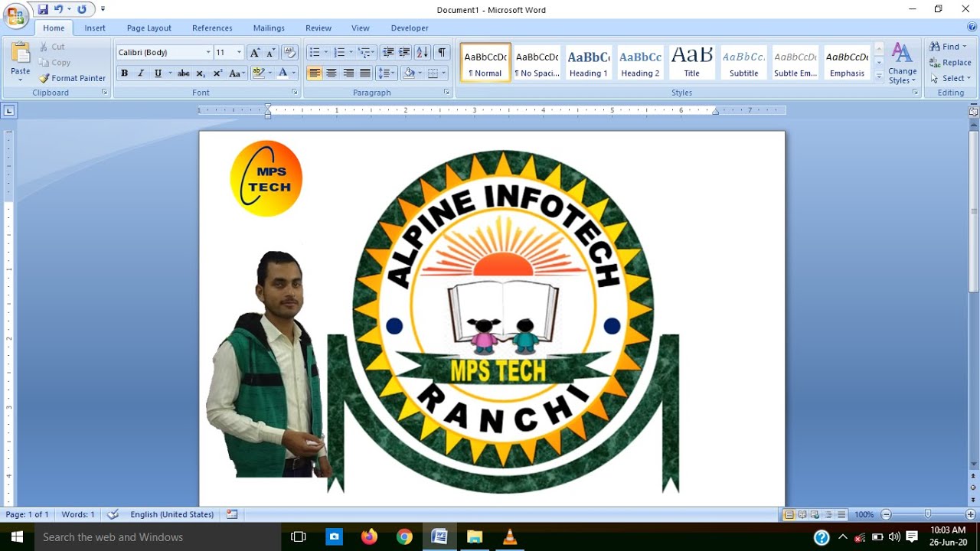This screenshot has height=551, width=980.
Task: Click the Decrease Indent icon
Action: click(x=388, y=52)
